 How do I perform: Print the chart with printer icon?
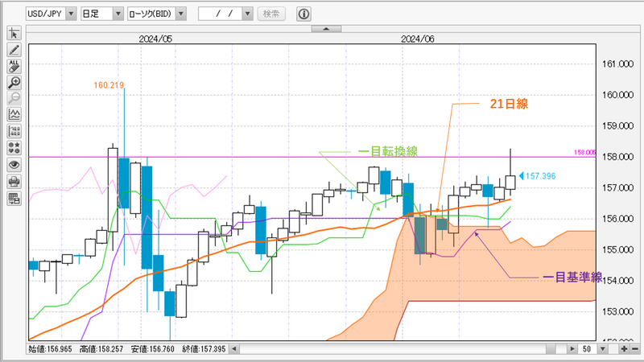click(14, 182)
